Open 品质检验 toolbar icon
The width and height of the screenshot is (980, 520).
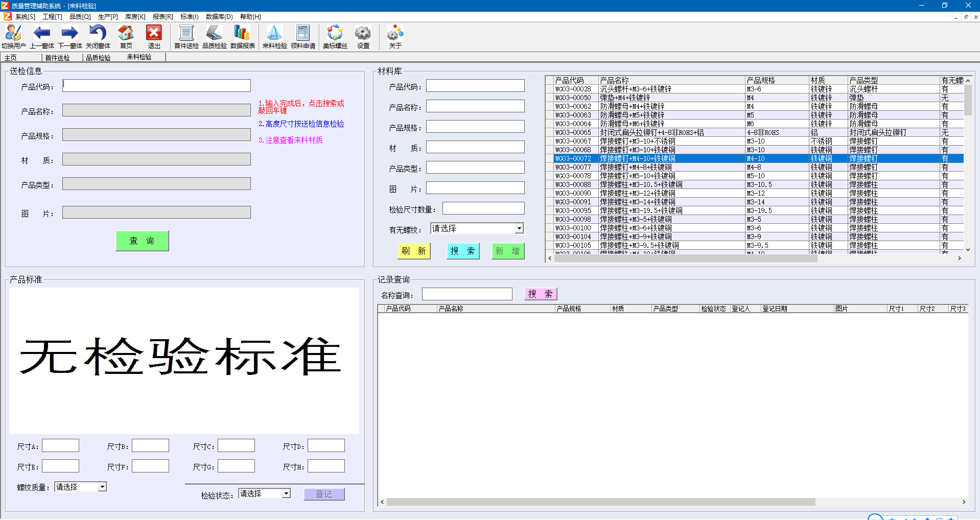(215, 37)
